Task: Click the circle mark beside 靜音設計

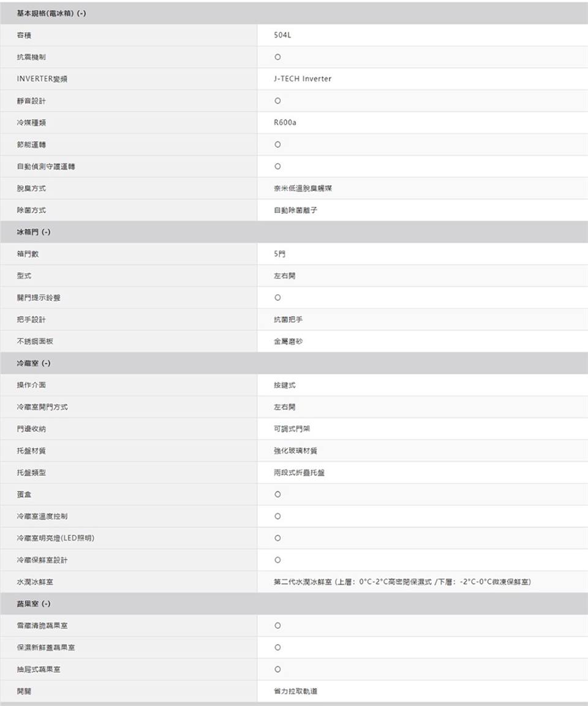Action: [x=277, y=101]
